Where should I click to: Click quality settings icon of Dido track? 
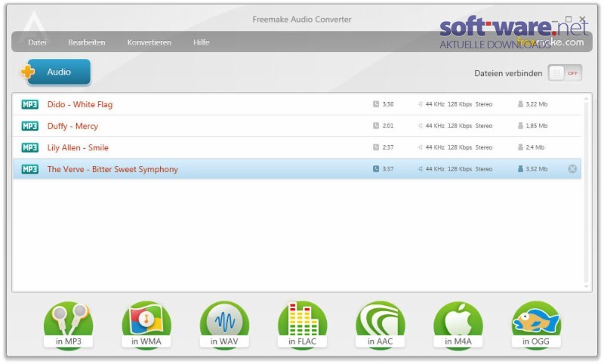coord(421,104)
